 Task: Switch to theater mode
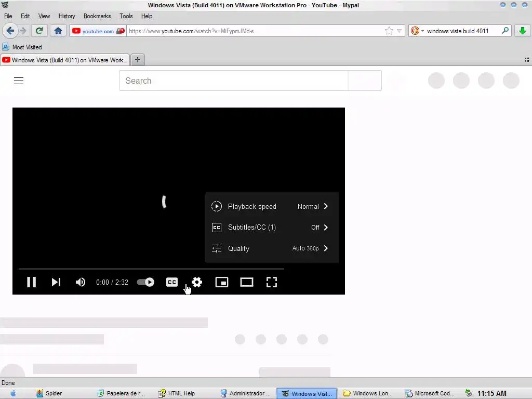tap(247, 282)
